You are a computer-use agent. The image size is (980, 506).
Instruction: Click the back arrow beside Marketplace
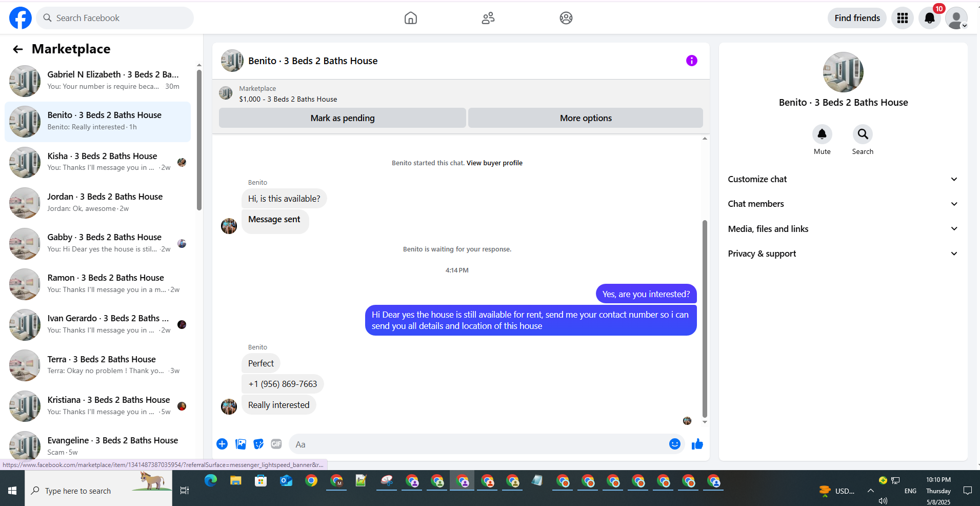[18, 49]
